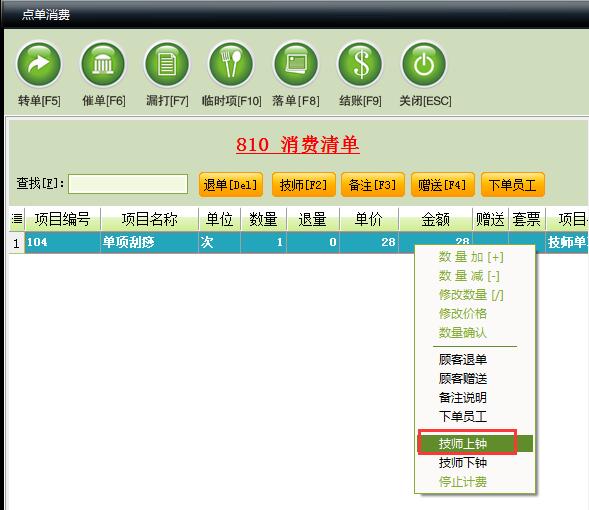Open 结账[F9] checkout dollar icon
This screenshot has height=510, width=589.
[360, 64]
